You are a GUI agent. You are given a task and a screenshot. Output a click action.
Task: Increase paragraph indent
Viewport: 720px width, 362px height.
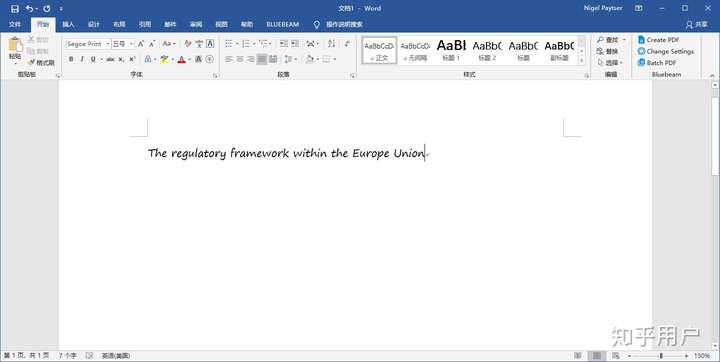pos(295,44)
